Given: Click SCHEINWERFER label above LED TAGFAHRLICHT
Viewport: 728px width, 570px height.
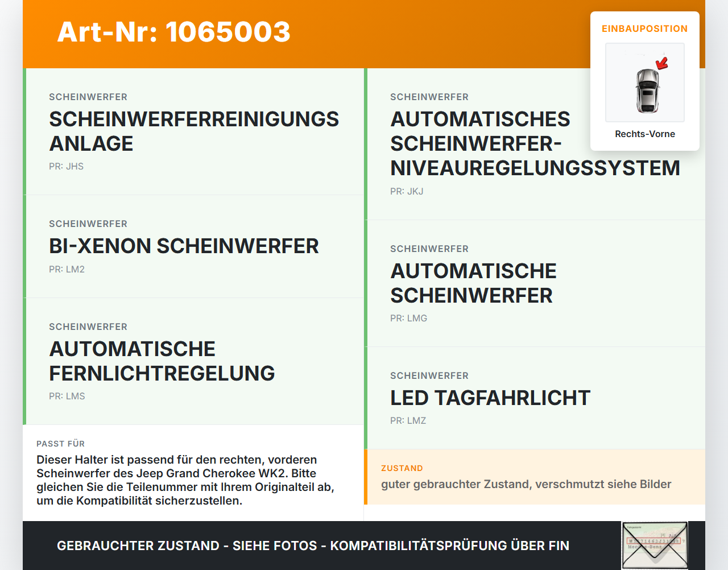Looking at the screenshot, I should 429,375.
